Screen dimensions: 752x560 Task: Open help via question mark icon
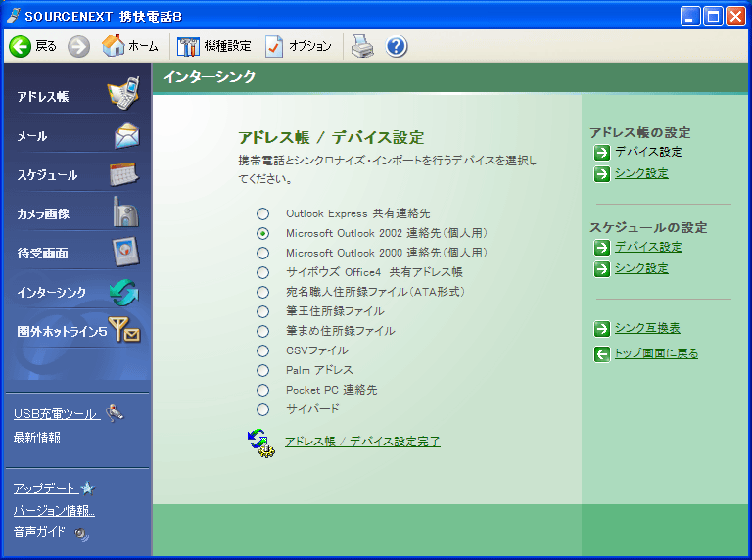(397, 47)
